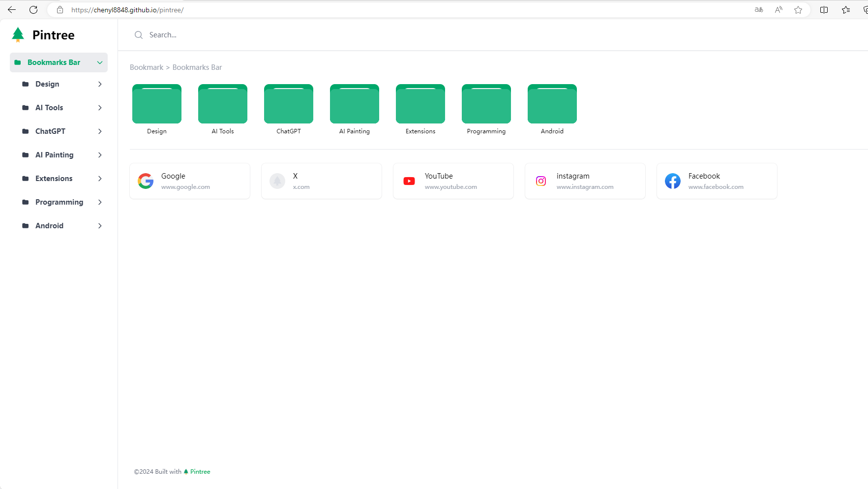Click the browser address bar URL
868x489 pixels.
click(127, 10)
